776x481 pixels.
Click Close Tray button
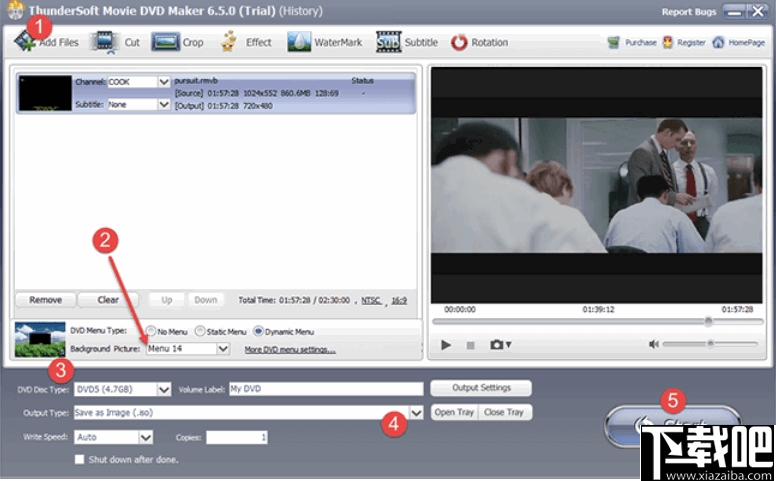(505, 412)
